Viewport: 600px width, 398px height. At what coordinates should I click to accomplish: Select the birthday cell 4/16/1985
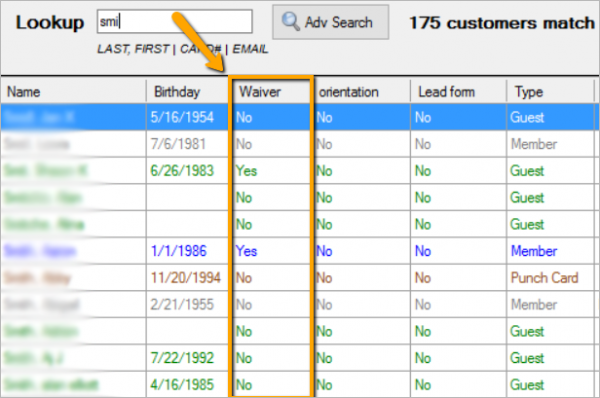(x=182, y=385)
